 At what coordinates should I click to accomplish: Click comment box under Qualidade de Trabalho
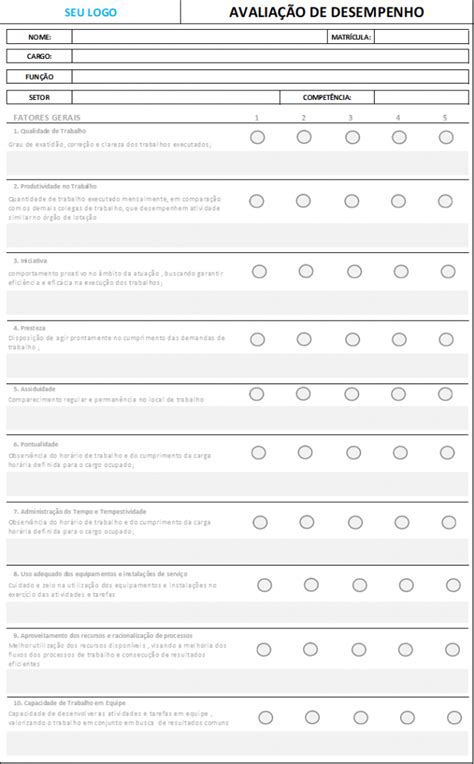point(237,163)
